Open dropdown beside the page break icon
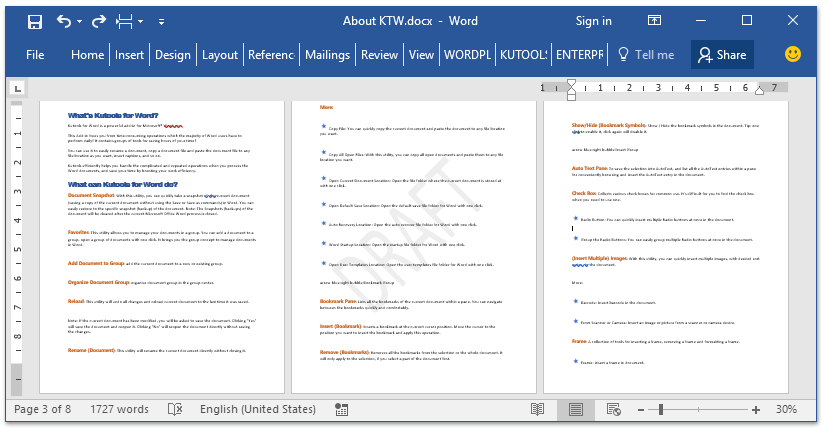Viewport: 824px width, 431px height. coord(140,22)
